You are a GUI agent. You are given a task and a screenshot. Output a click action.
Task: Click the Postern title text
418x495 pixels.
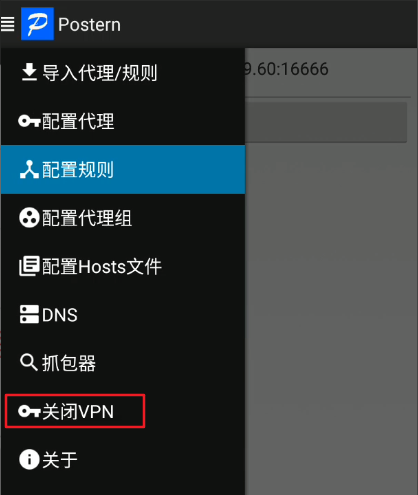coord(89,25)
